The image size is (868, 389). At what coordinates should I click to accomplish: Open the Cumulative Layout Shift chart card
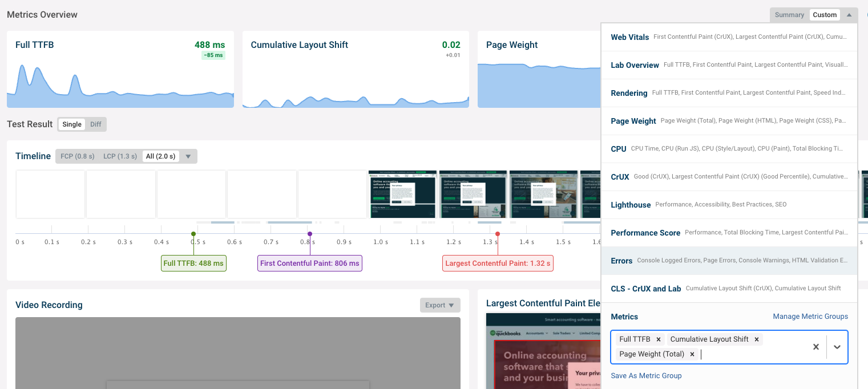click(x=356, y=70)
